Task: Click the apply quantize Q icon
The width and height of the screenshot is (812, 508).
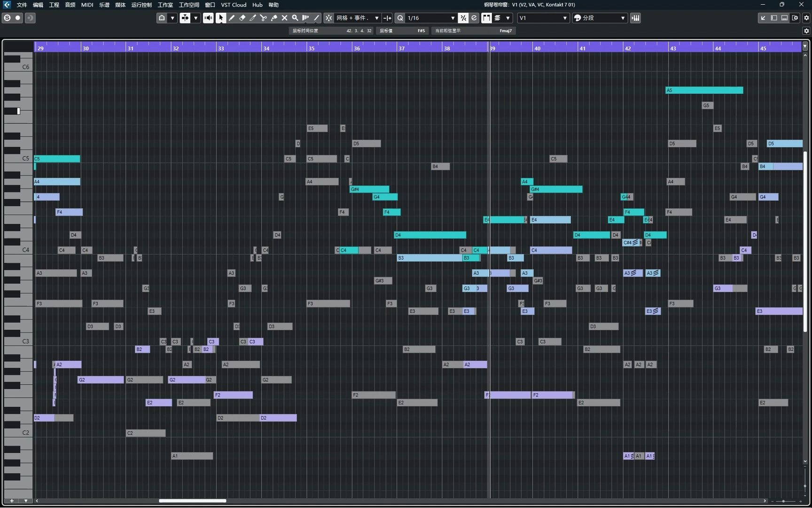Action: pyautogui.click(x=400, y=18)
